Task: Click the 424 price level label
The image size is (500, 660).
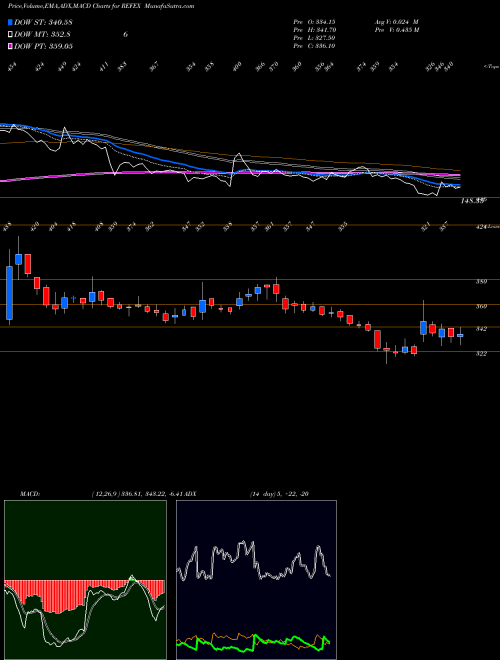Action: click(481, 227)
